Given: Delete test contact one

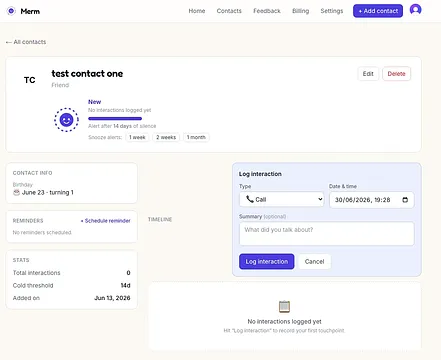Looking at the screenshot, I should (396, 74).
